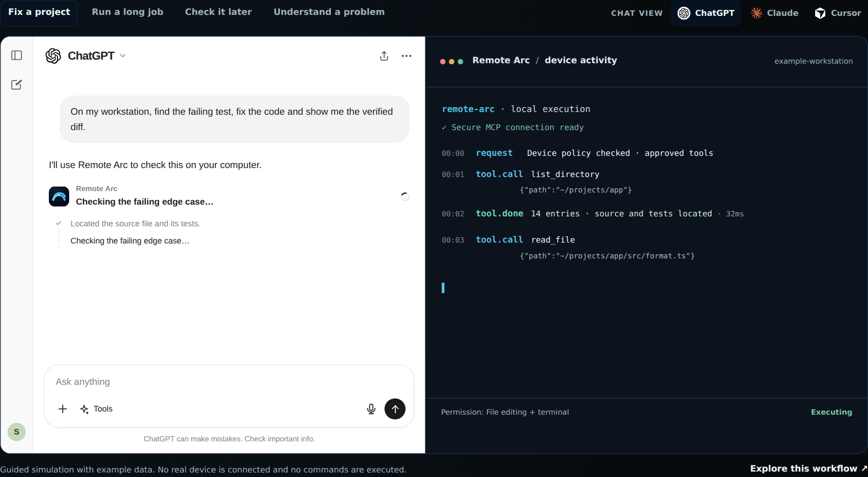Select Claude chat view option

(774, 13)
